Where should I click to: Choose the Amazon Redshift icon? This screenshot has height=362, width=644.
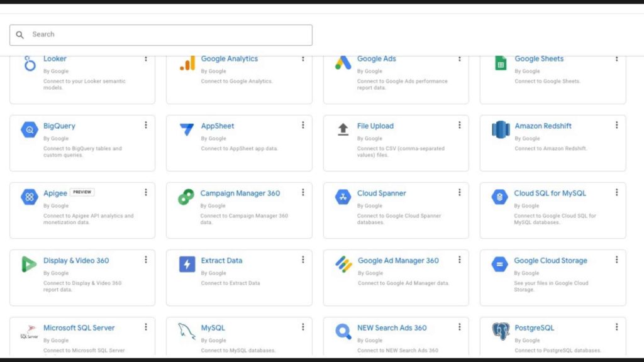coord(501,129)
